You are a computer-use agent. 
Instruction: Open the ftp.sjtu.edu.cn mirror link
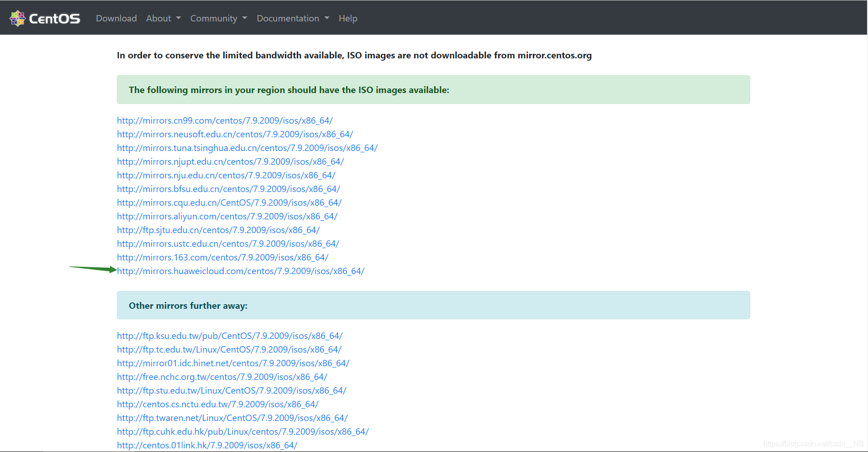tap(218, 230)
